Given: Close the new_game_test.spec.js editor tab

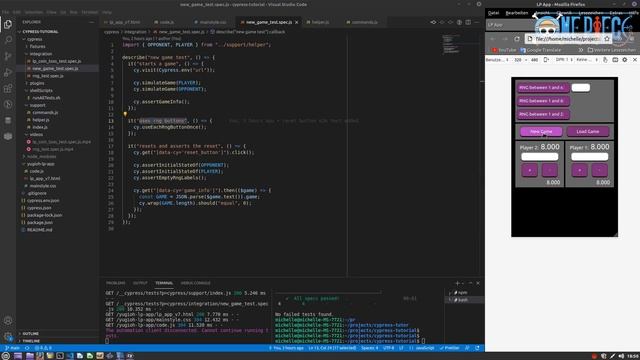Looking at the screenshot, I should tap(297, 22).
